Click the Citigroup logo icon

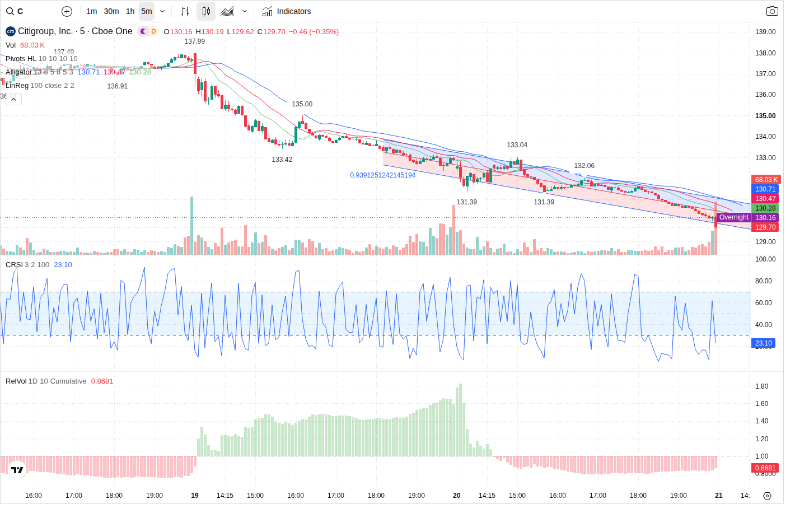pyautogui.click(x=11, y=31)
